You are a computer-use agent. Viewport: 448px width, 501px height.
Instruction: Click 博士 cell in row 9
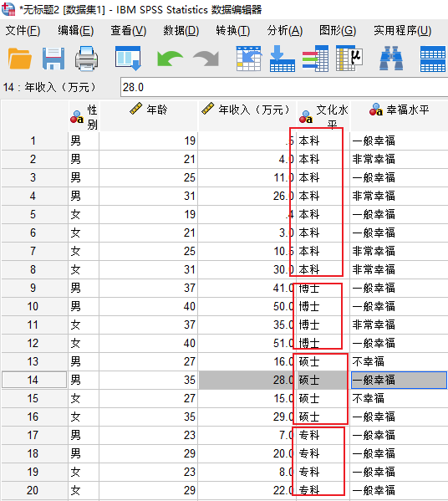(x=323, y=288)
